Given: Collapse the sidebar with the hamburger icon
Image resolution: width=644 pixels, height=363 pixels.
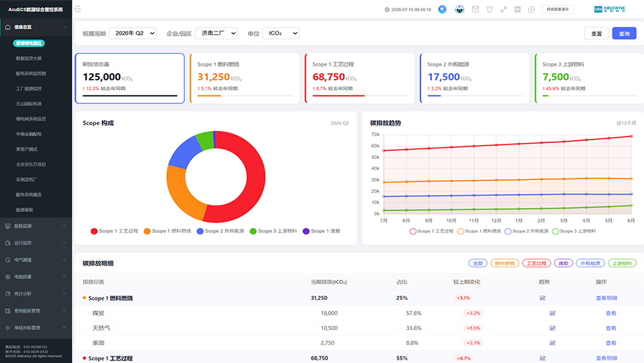Looking at the screenshot, I should tap(78, 9).
